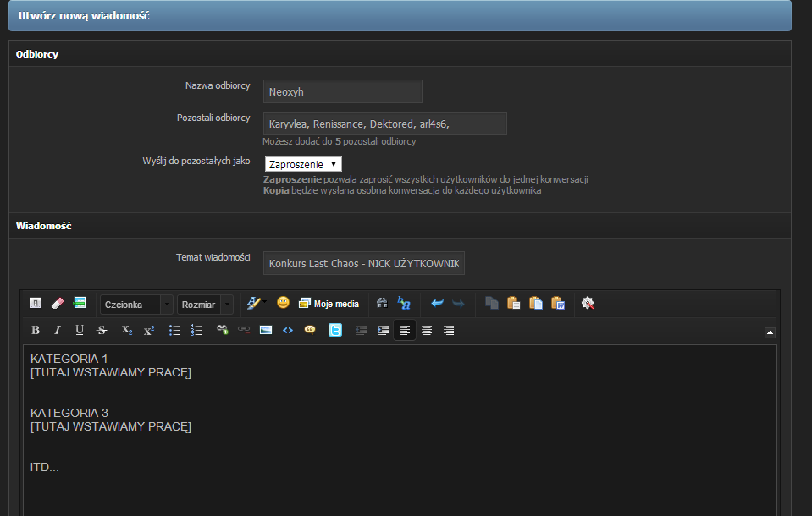Click the unlink icon
812x516 pixels.
(243, 330)
